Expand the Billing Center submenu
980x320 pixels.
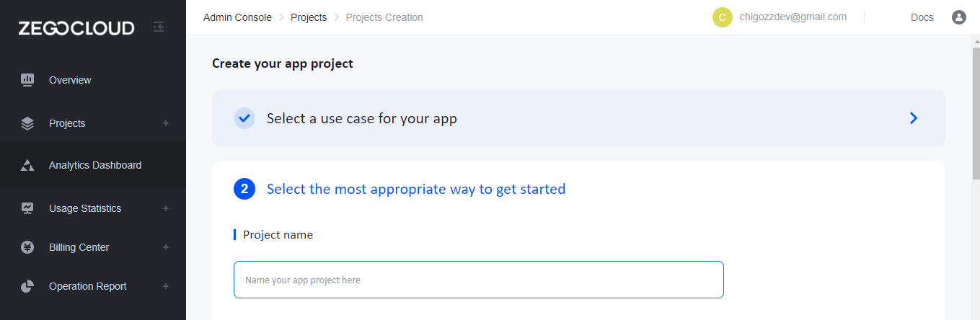166,247
